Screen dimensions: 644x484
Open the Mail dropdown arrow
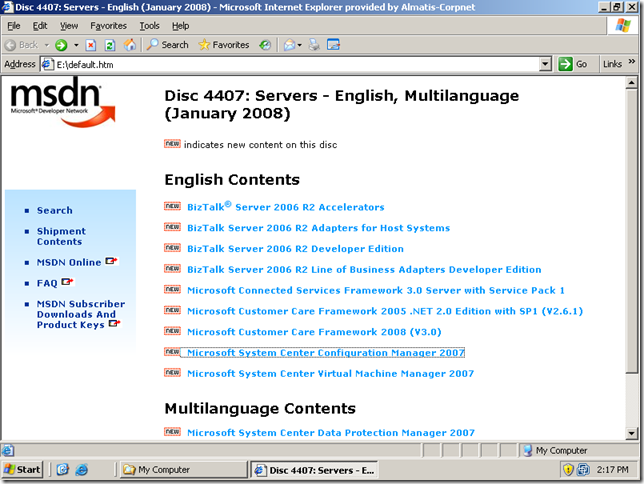pos(299,45)
